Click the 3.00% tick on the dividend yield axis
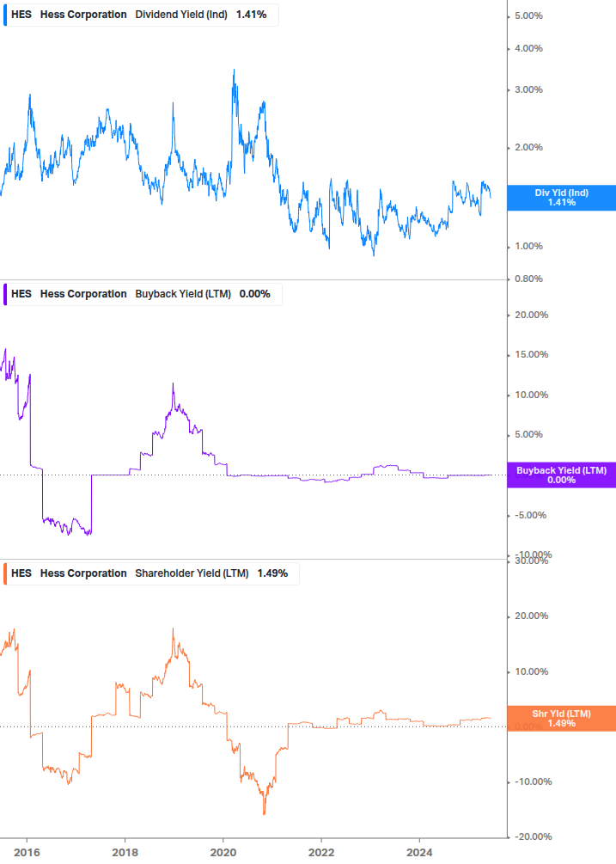Screen dimensions: 616x864 [528, 89]
